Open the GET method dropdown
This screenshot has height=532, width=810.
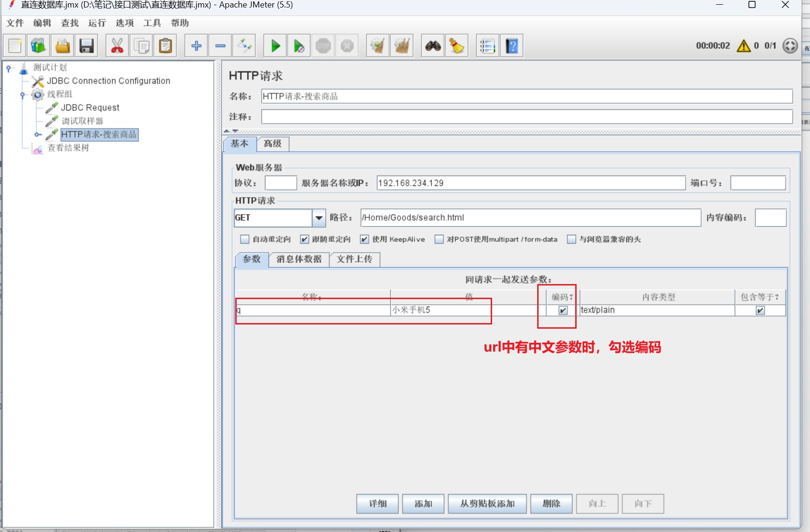coord(319,218)
